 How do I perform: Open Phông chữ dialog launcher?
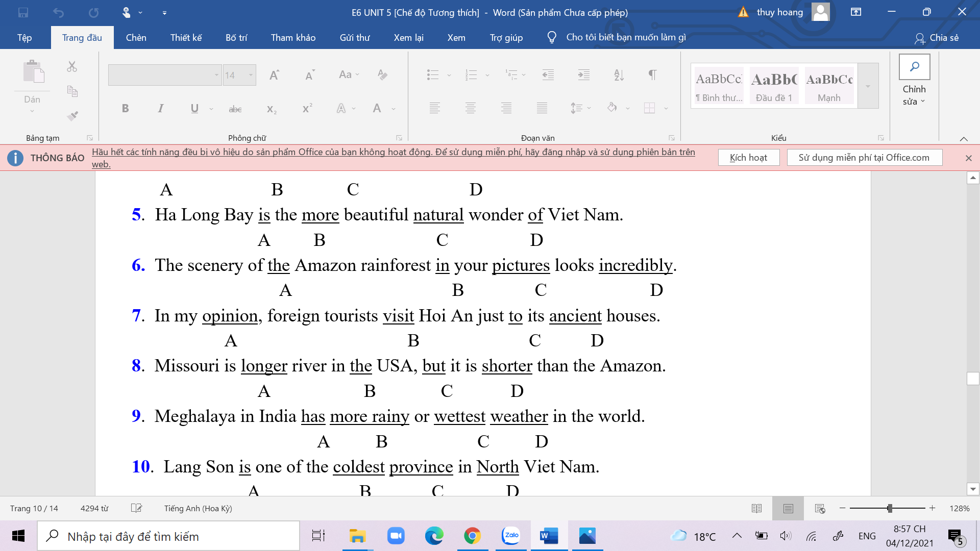coord(399,138)
